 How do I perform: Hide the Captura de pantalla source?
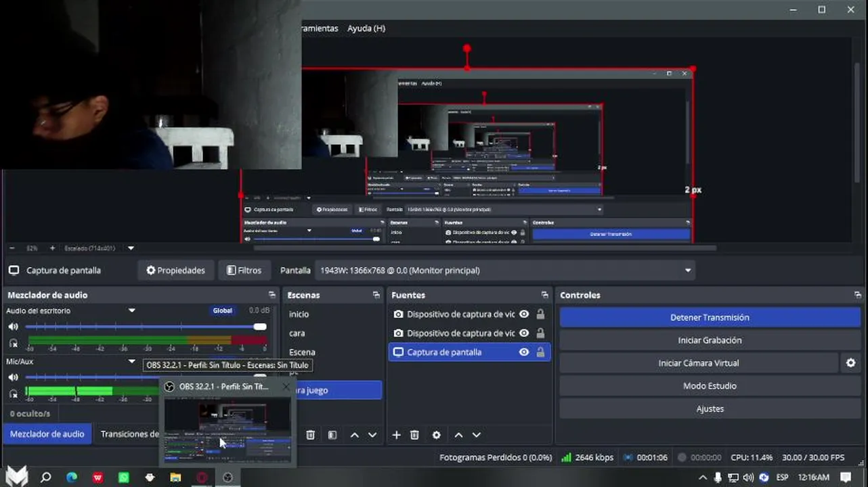[x=524, y=352]
